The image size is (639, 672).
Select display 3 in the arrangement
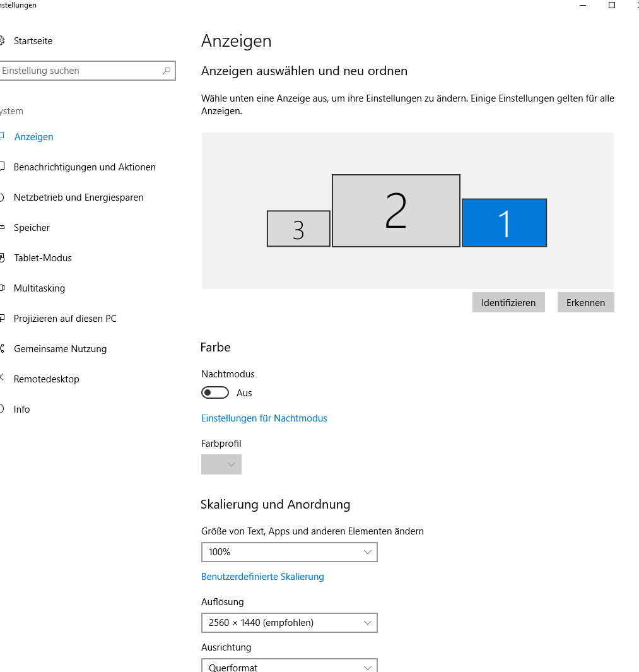pos(299,229)
